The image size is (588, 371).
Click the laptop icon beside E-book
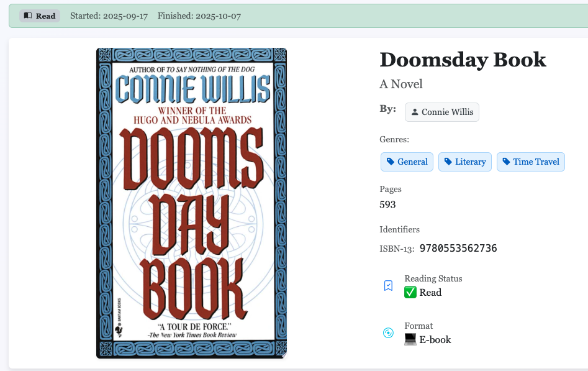click(410, 339)
